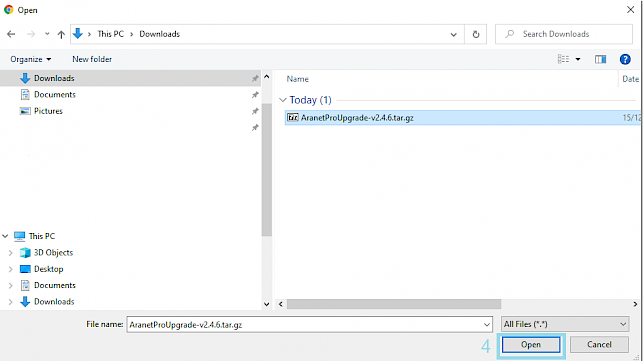The image size is (643, 361).
Task: Click the Downloads icon in address bar
Action: (78, 34)
